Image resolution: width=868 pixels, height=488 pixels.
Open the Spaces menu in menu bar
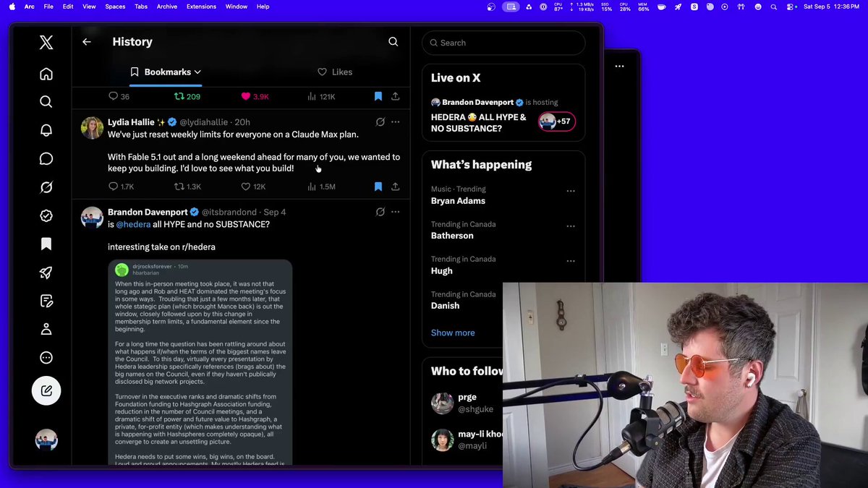(115, 7)
